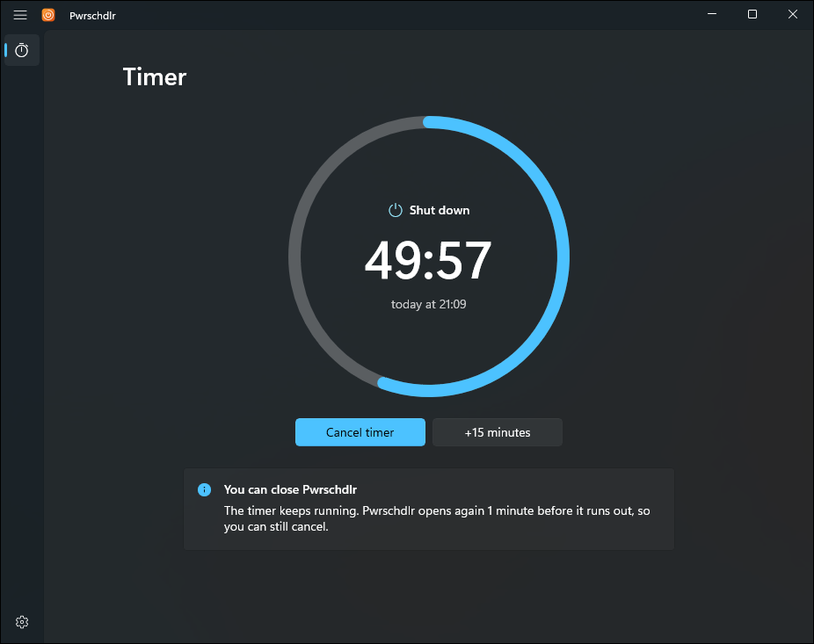Click the 49:57 countdown display
The width and height of the screenshot is (814, 644).
[x=428, y=260]
